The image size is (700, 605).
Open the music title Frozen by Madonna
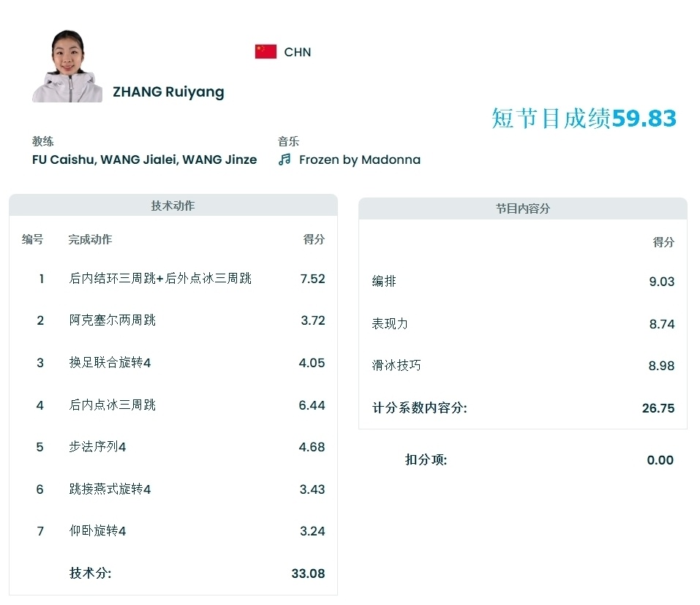[x=359, y=159]
